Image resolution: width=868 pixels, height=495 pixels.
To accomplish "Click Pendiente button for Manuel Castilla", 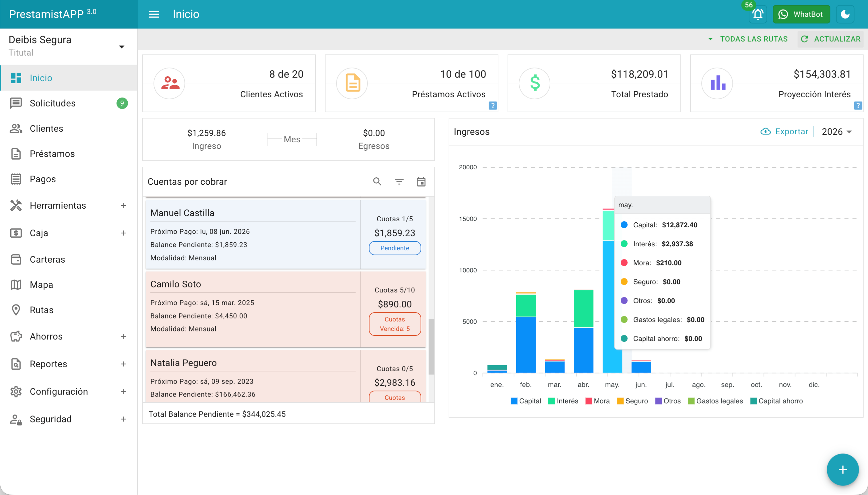I will [x=395, y=248].
